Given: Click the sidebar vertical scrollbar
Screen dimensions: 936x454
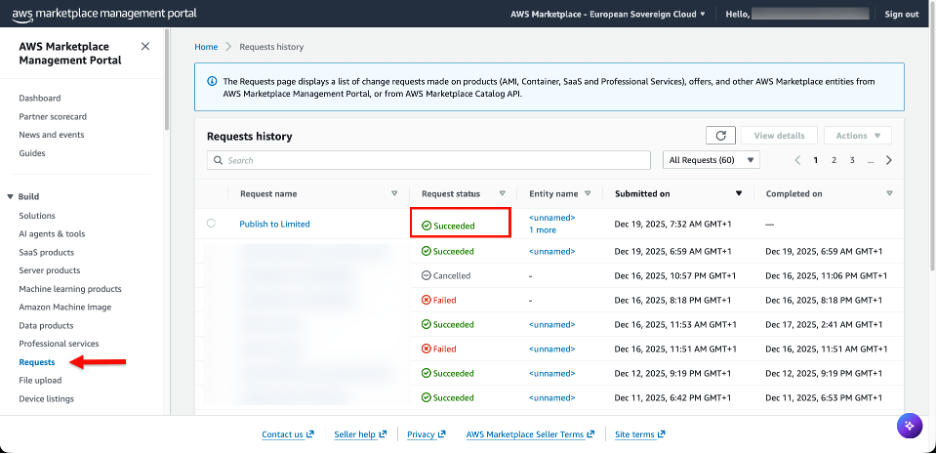Looking at the screenshot, I should [x=167, y=81].
